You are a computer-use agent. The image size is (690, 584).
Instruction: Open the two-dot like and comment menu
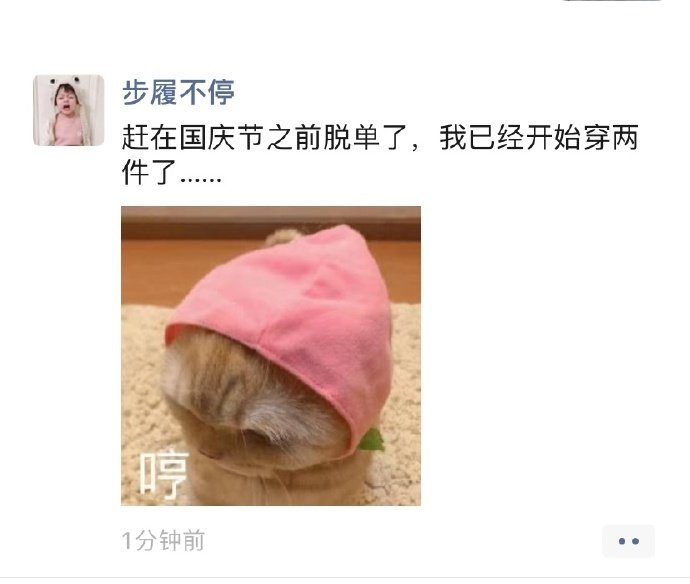tap(628, 541)
